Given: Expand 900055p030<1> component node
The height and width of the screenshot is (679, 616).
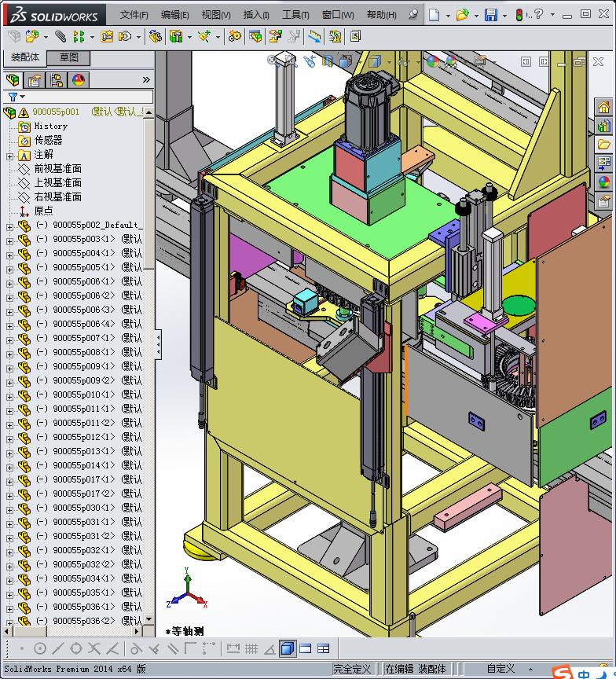Looking at the screenshot, I should (9, 510).
